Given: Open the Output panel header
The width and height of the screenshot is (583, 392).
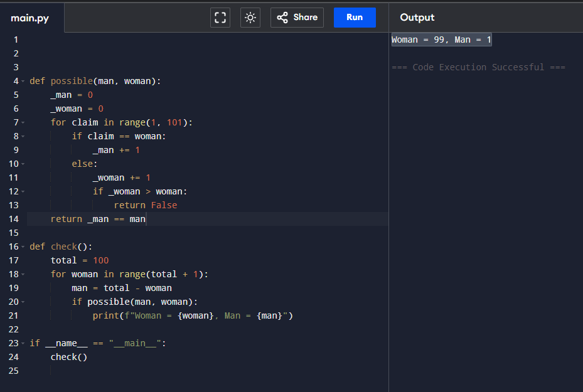Looking at the screenshot, I should tap(417, 18).
